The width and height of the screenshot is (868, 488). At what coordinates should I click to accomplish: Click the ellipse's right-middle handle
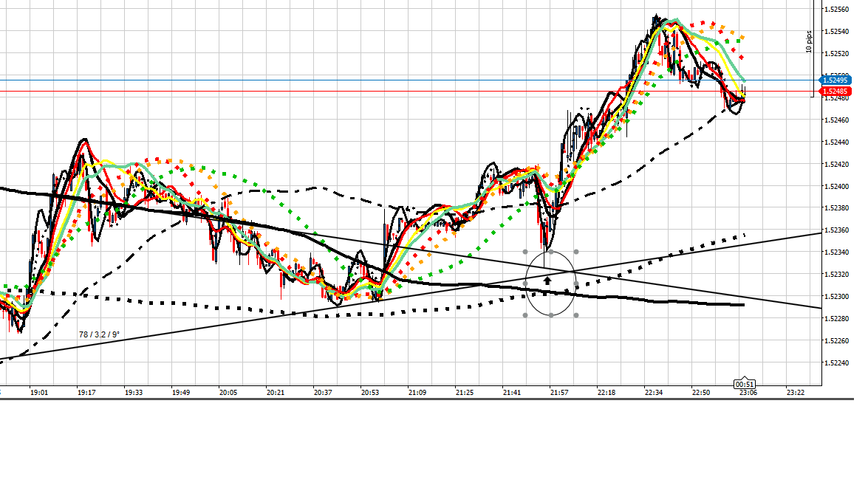click(x=576, y=283)
